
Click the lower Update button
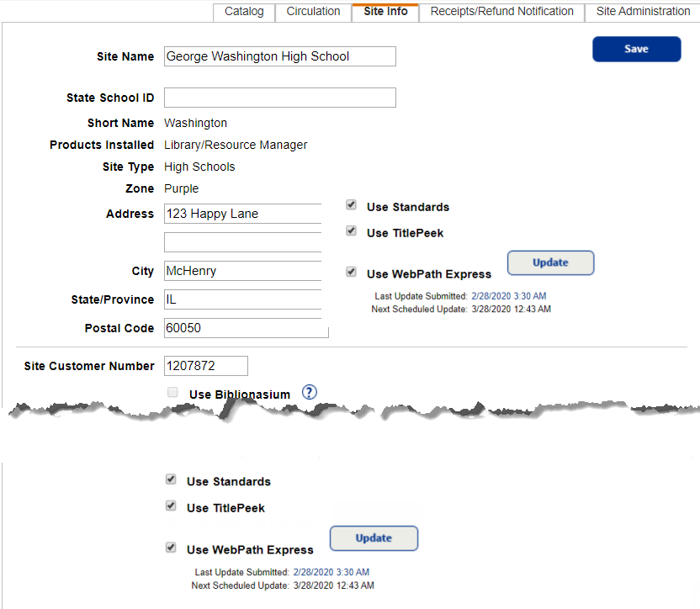374,538
